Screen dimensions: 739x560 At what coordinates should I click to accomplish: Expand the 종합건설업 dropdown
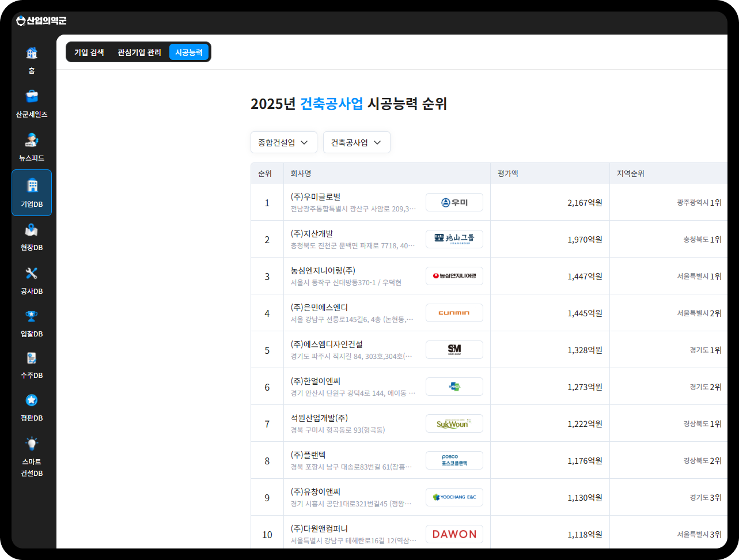tap(284, 142)
